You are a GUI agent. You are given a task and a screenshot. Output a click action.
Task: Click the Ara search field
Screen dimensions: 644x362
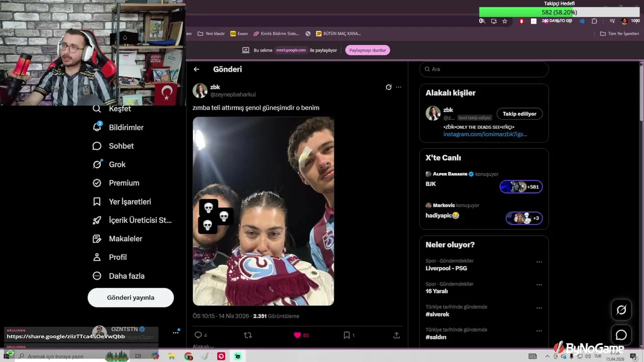tap(484, 69)
